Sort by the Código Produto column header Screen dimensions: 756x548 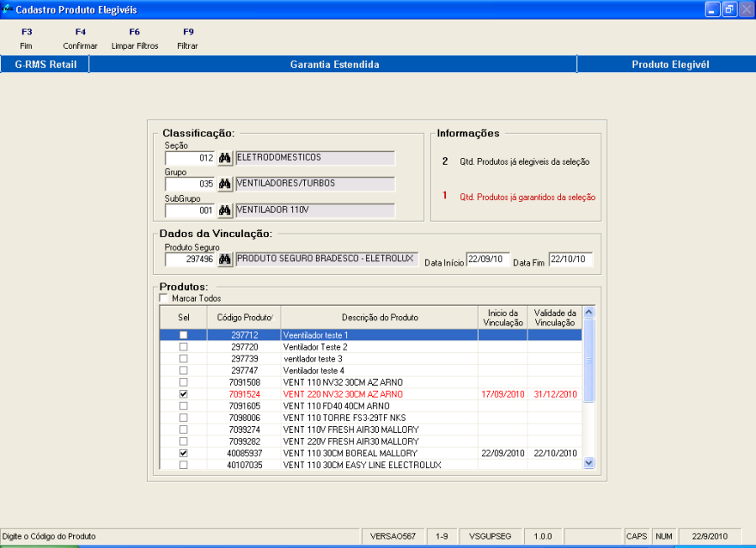tap(244, 318)
